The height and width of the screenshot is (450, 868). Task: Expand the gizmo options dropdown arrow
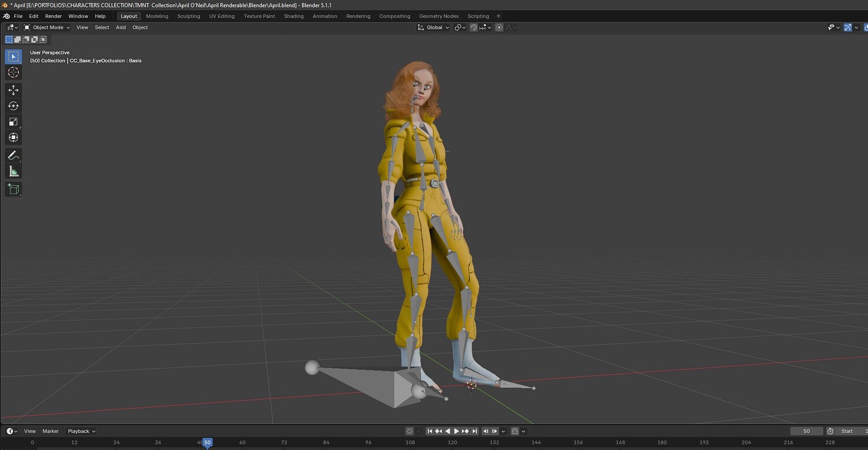856,27
